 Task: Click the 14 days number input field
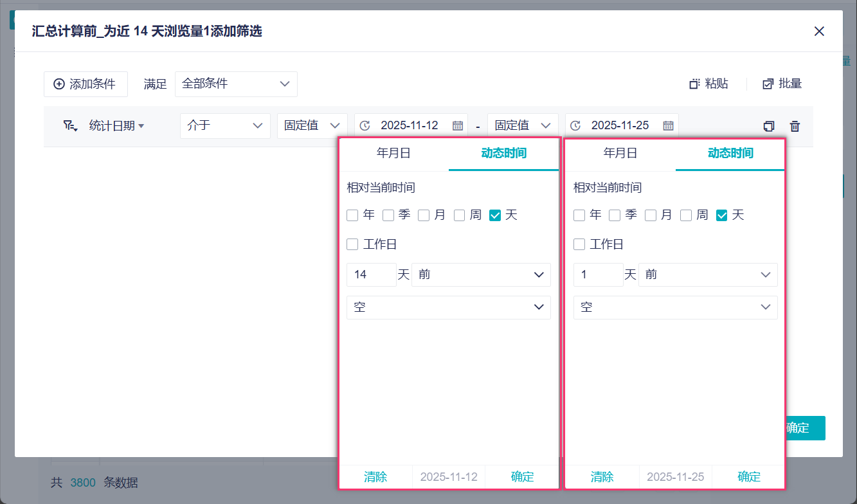[x=371, y=274]
